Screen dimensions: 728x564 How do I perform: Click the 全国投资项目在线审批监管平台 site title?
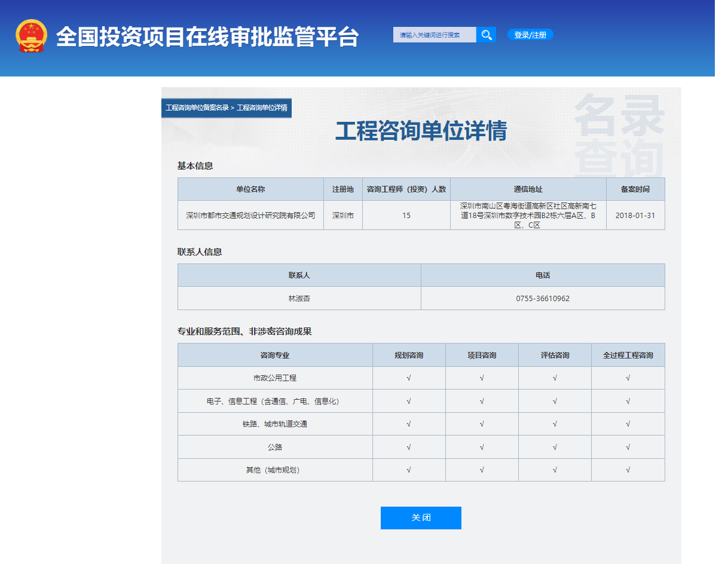pyautogui.click(x=208, y=36)
